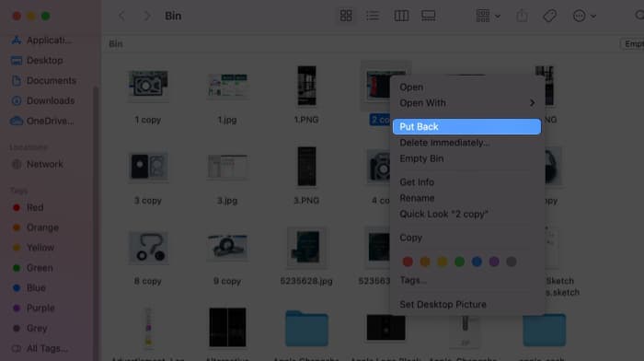Viewport: 644px width, 361px height.
Task: Select the 3.PNG file thumbnail
Action: (306, 167)
